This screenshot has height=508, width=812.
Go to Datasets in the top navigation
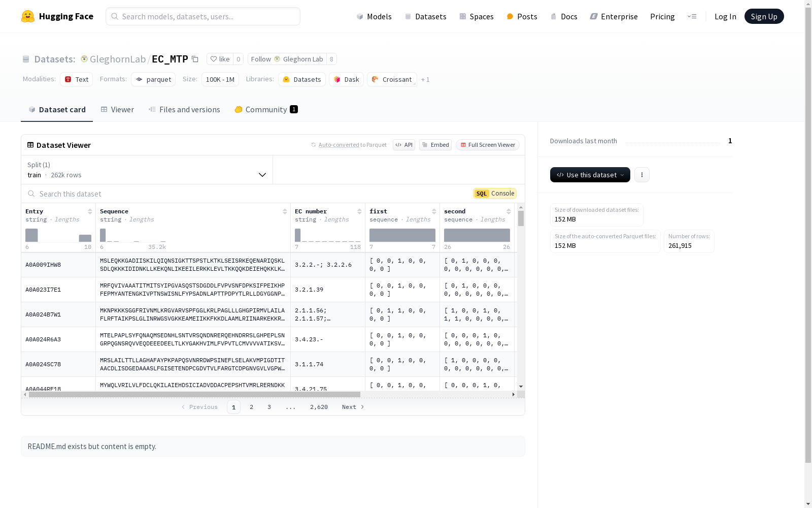(x=425, y=16)
